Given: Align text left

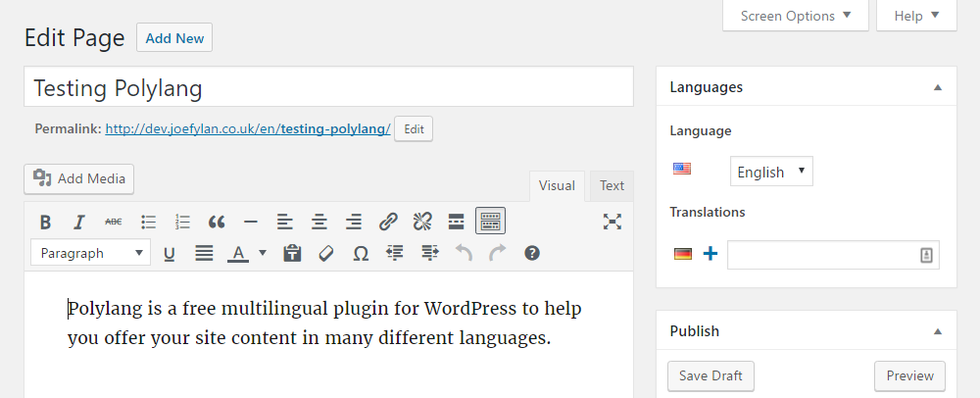Looking at the screenshot, I should pos(285,222).
